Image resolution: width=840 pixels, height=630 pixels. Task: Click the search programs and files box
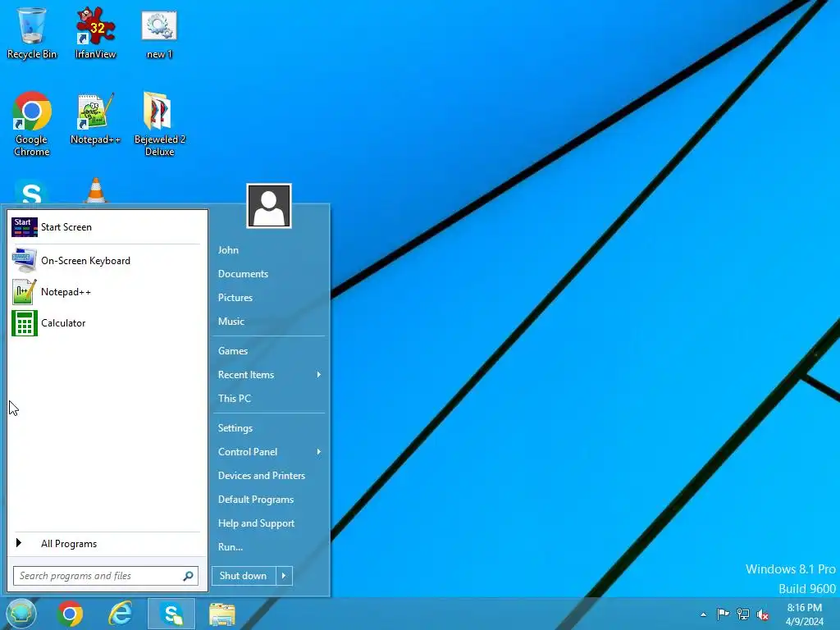[106, 576]
